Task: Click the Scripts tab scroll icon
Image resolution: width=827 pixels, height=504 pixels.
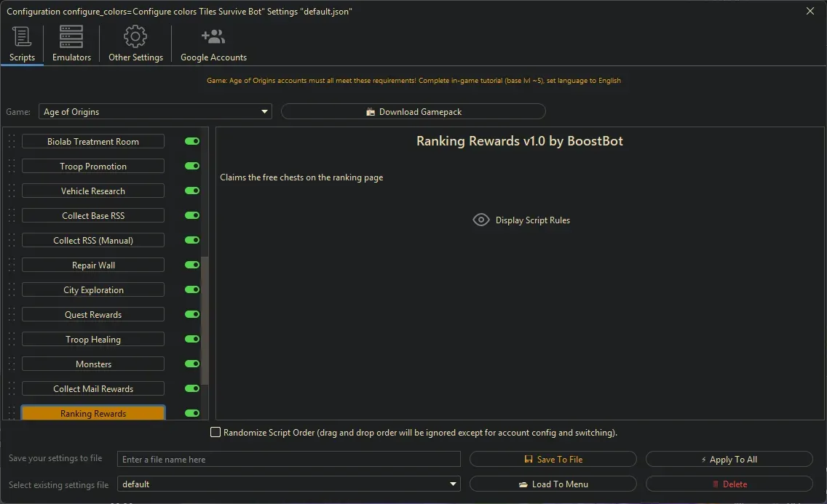Action: 22,36
